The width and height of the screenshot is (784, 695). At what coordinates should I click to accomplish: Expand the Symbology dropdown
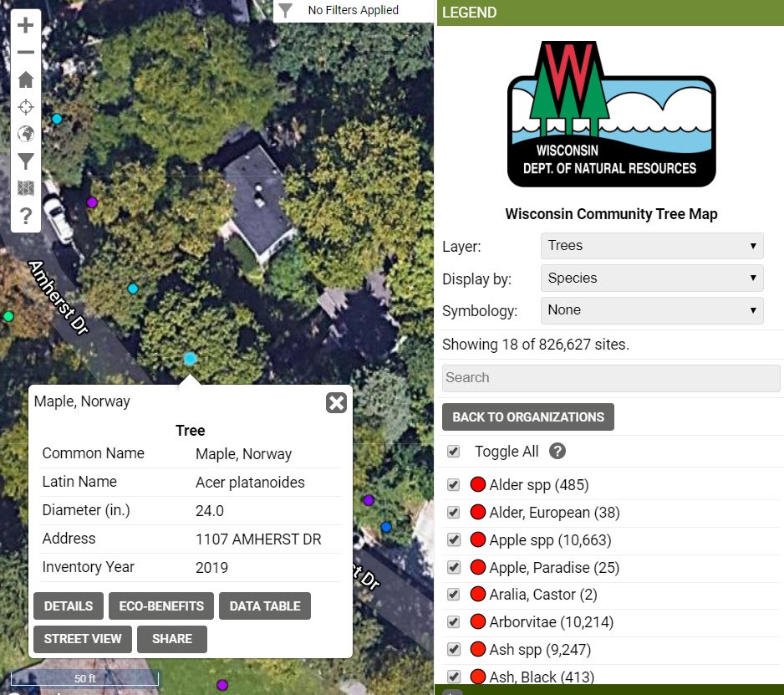(652, 310)
